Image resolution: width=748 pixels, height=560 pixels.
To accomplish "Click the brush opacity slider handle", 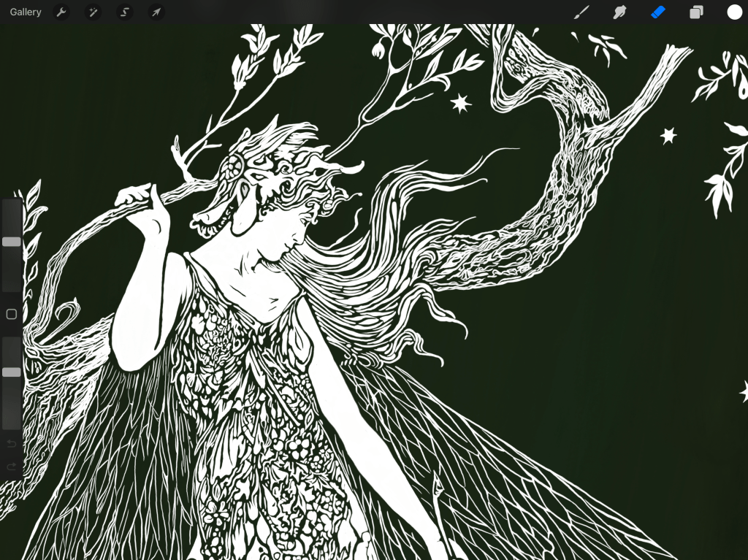I will [x=12, y=372].
